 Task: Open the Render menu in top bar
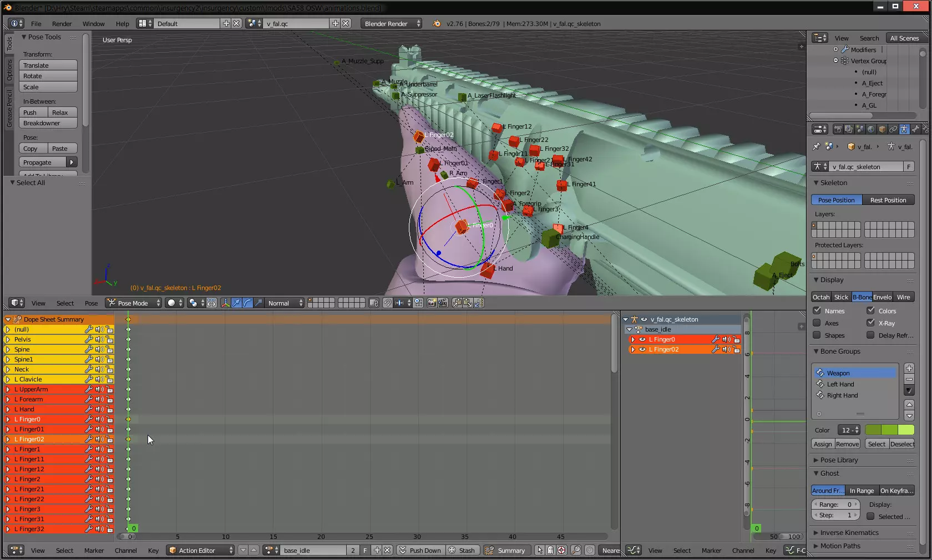coord(62,24)
